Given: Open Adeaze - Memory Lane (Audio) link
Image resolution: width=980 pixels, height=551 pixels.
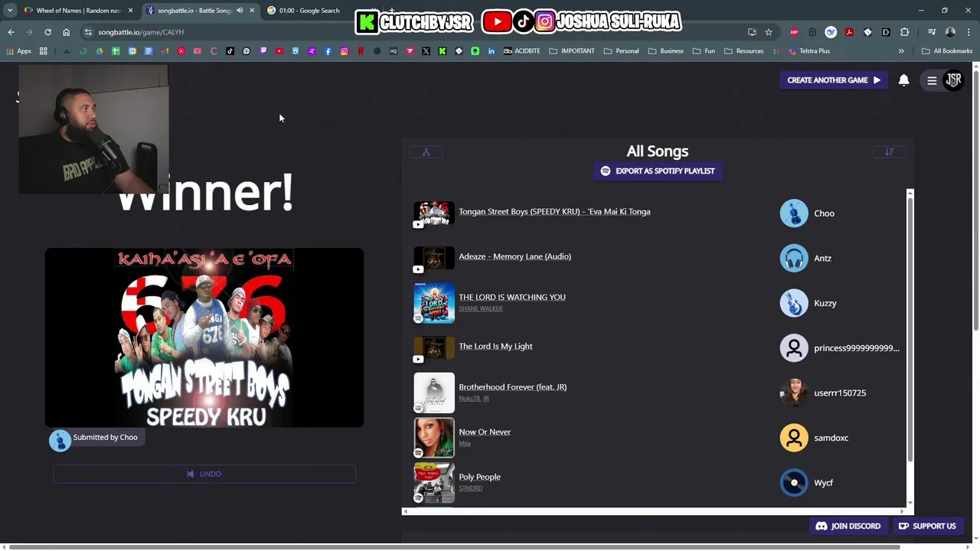Looking at the screenshot, I should tap(514, 256).
